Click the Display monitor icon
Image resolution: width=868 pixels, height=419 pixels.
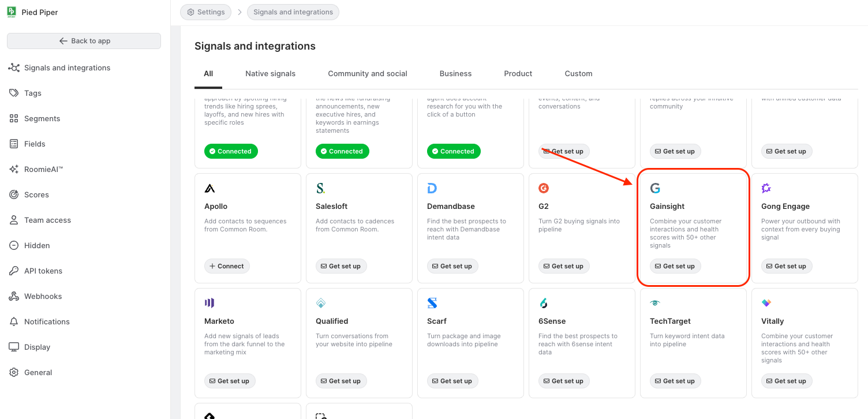[x=14, y=347]
